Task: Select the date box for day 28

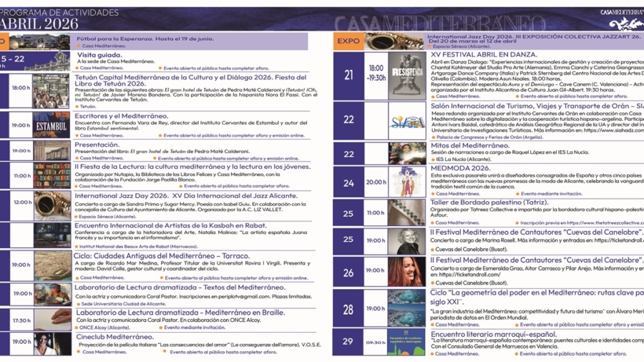Action: click(348, 308)
